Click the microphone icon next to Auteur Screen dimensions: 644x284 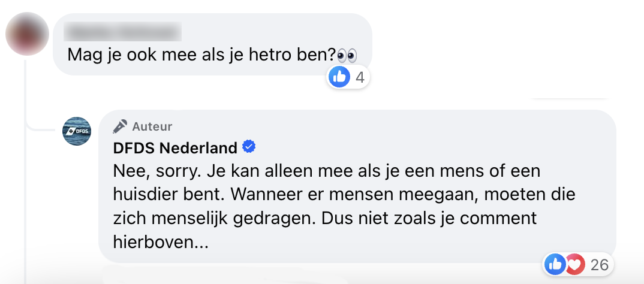click(120, 126)
